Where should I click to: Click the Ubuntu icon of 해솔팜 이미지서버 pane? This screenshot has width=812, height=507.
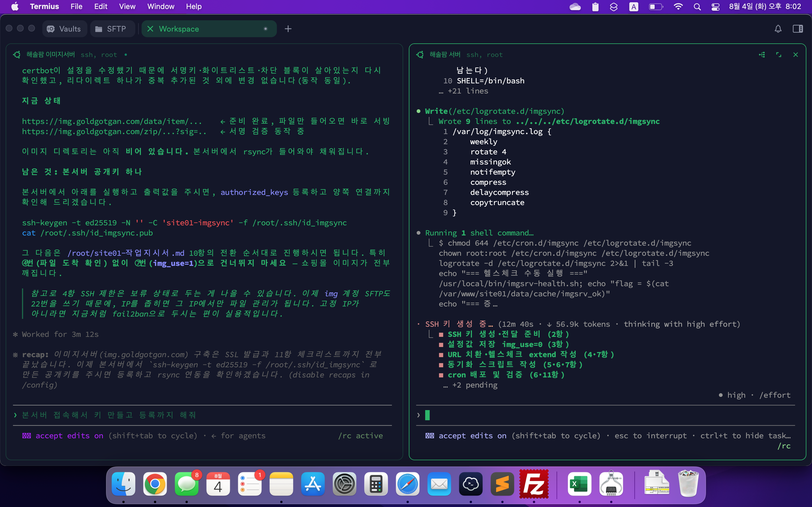(17, 55)
